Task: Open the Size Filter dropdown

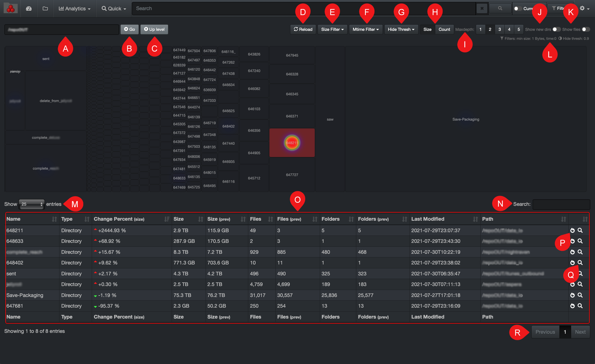Action: click(332, 29)
